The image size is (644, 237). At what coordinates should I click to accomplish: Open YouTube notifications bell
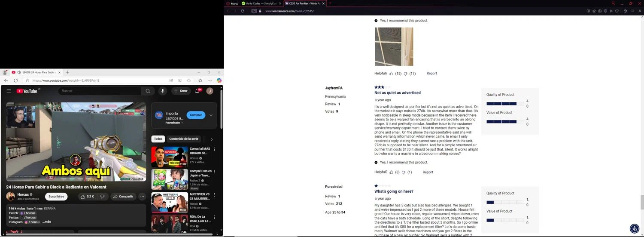197,91
